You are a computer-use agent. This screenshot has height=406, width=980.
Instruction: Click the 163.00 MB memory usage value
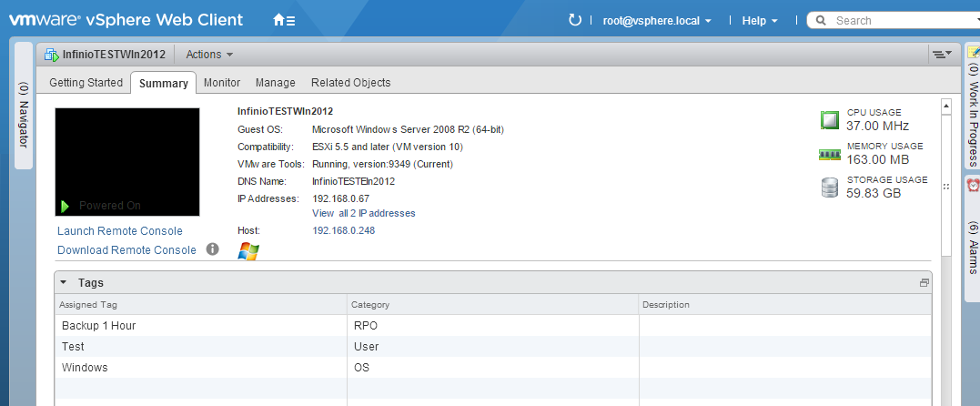pyautogui.click(x=877, y=159)
